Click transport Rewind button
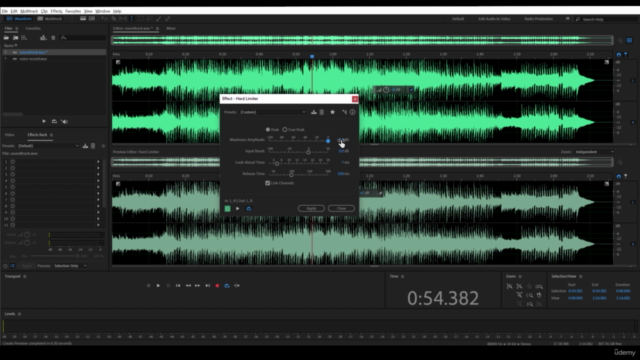This screenshot has height=360, width=640. click(x=188, y=286)
